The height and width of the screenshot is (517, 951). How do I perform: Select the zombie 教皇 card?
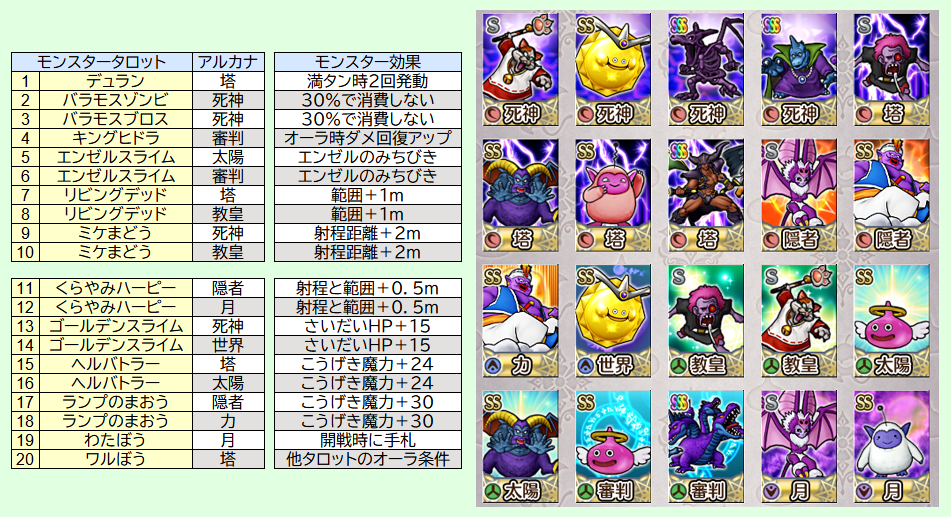pos(706,320)
